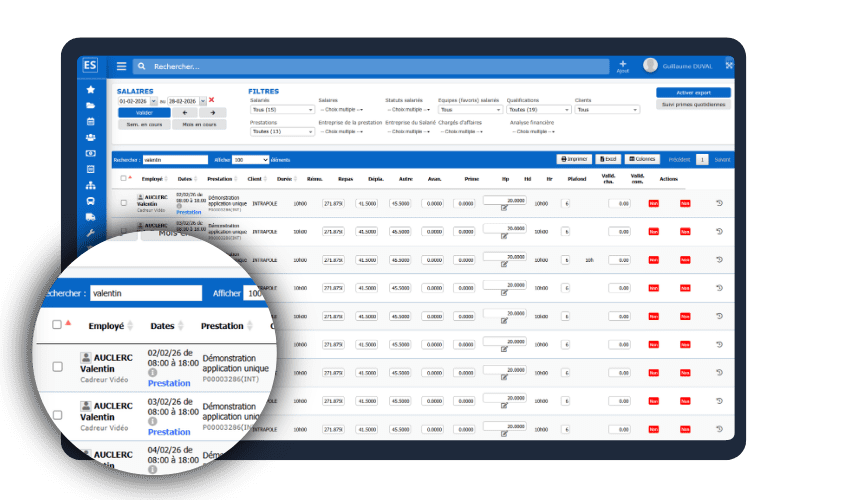Open start date 01-02-2026 dropdown
The width and height of the screenshot is (850, 500).
point(154,101)
